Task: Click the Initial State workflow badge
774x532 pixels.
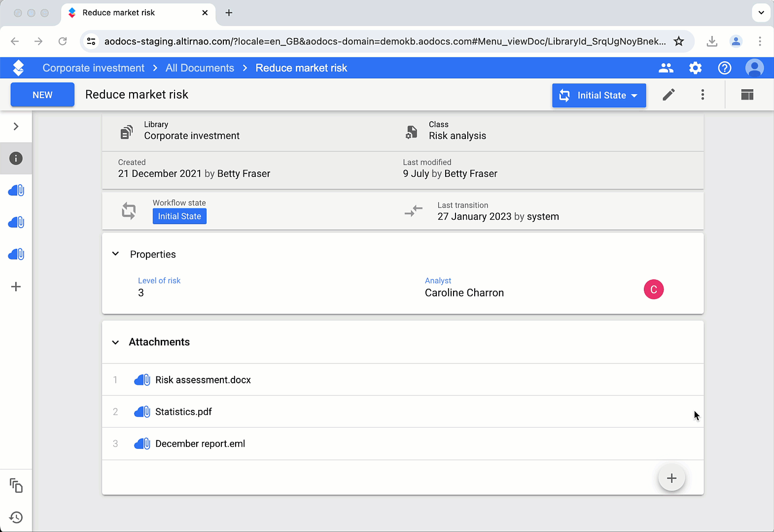Action: (x=179, y=216)
